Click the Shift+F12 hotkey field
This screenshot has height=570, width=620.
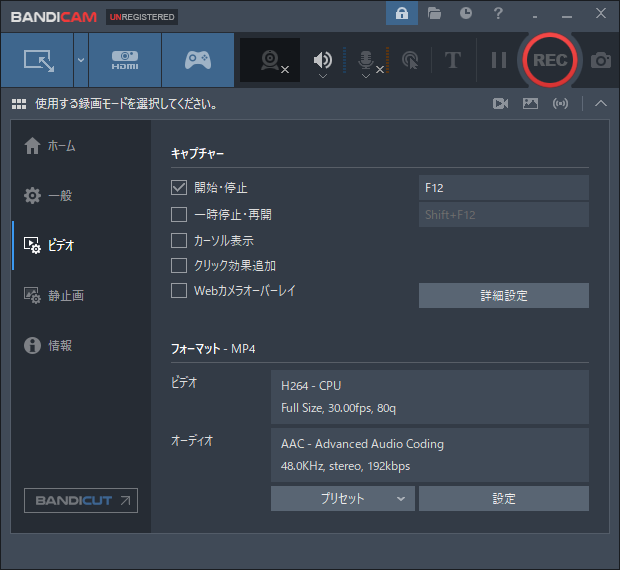coord(504,215)
